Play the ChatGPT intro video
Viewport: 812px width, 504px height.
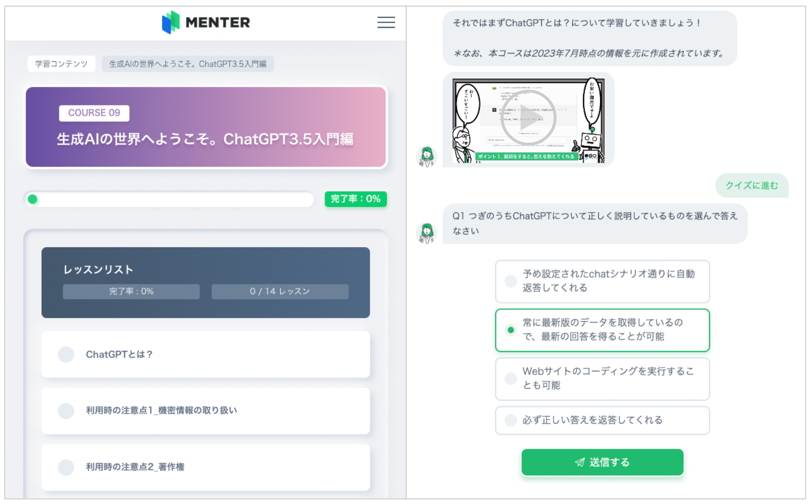coord(528,118)
